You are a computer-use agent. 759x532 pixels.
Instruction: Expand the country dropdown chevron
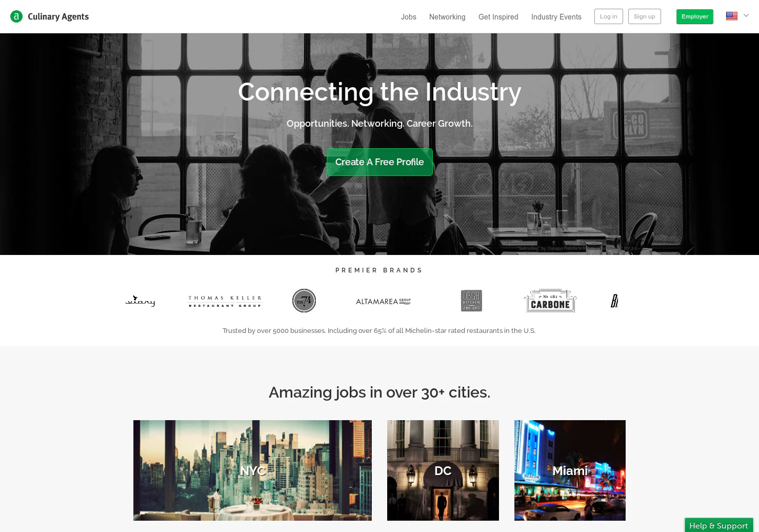[x=746, y=15]
